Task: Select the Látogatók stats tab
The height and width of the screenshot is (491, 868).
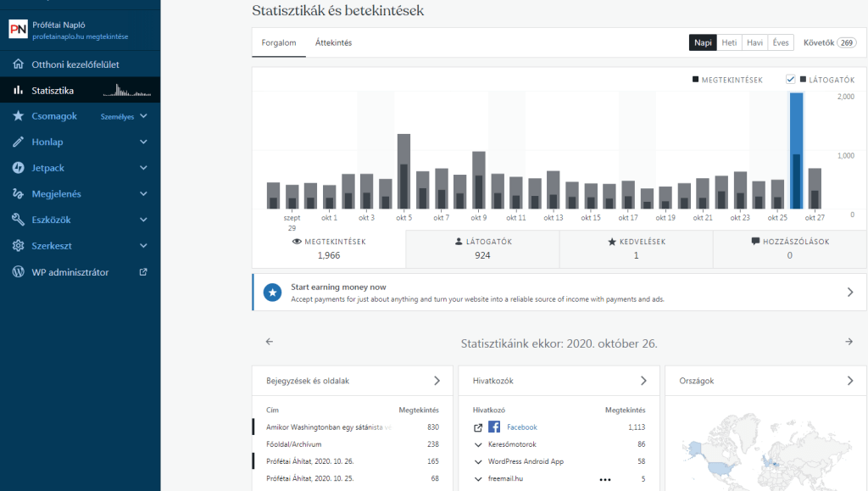Action: (x=482, y=248)
